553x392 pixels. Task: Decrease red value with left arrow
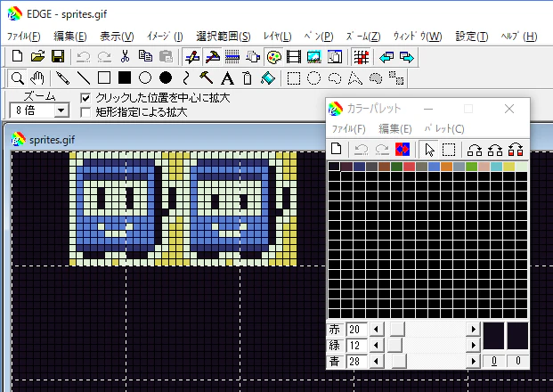point(376,330)
